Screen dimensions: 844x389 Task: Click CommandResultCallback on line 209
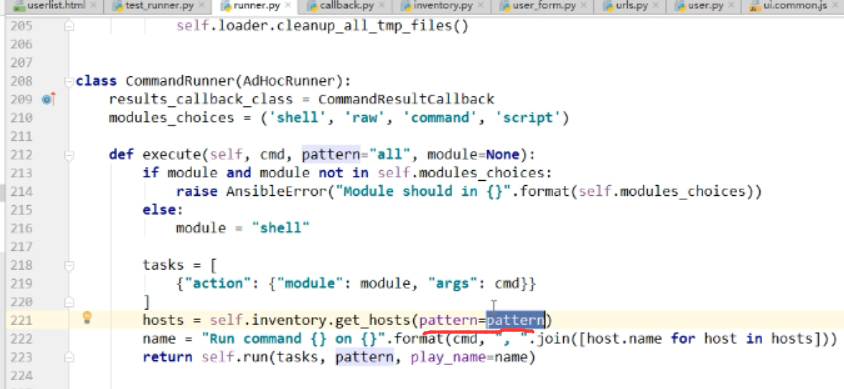(x=406, y=100)
